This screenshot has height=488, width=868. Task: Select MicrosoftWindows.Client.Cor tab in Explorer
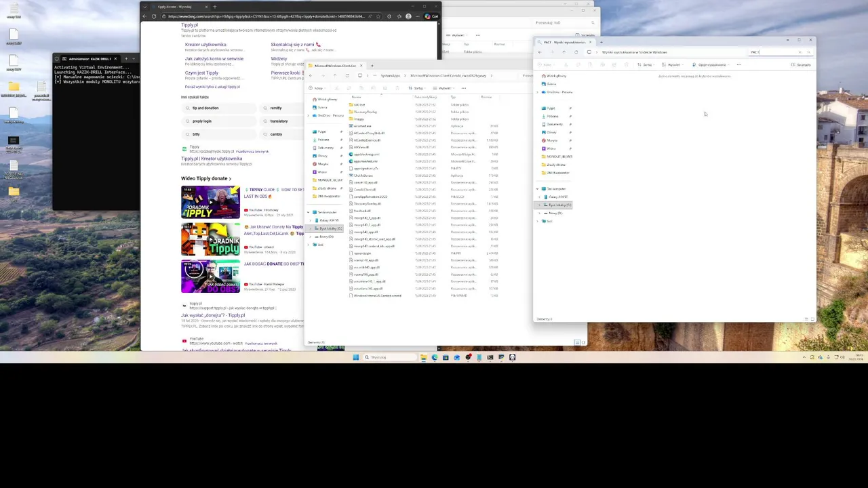pos(335,66)
